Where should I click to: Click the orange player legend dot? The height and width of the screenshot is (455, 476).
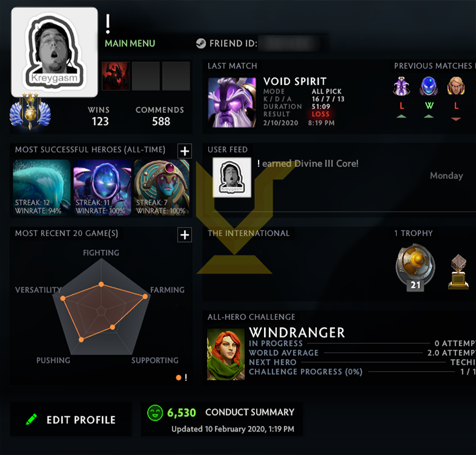click(179, 378)
